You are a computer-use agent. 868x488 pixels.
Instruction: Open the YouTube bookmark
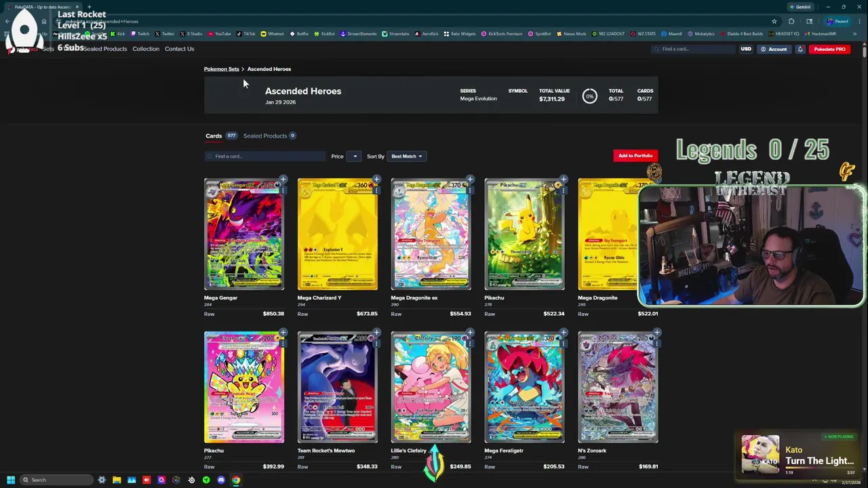pyautogui.click(x=220, y=33)
